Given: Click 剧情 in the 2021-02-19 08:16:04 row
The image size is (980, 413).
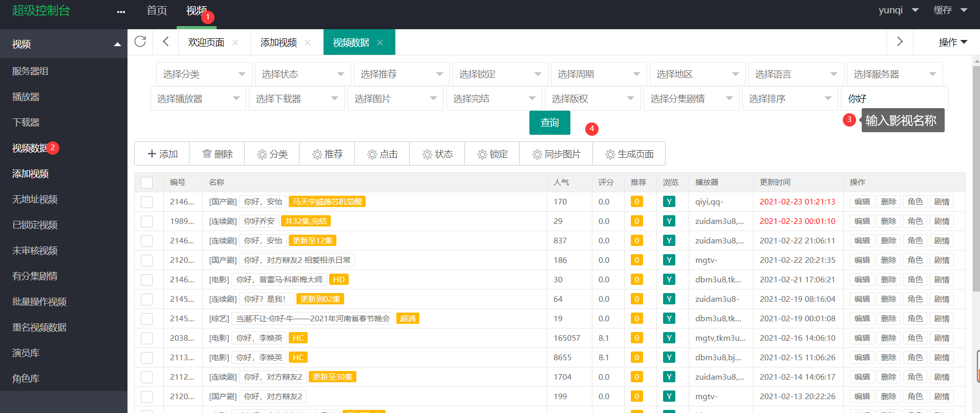Looking at the screenshot, I should 942,299.
